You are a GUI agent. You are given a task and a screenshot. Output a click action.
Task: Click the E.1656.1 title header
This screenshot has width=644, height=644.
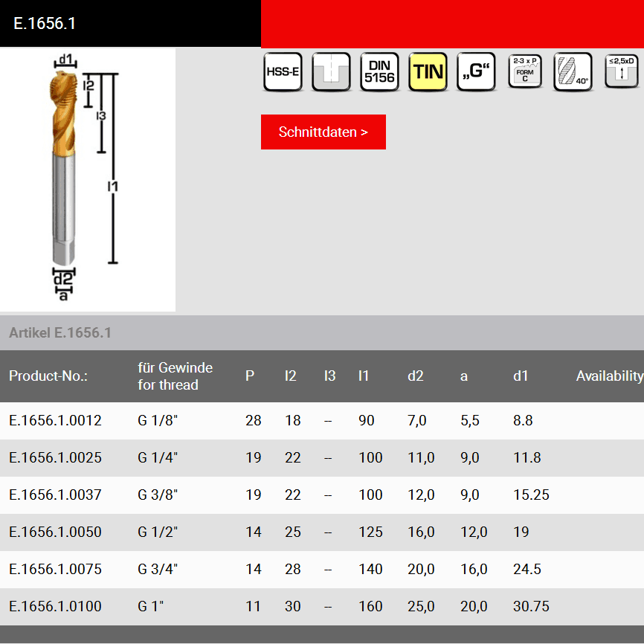click(45, 23)
